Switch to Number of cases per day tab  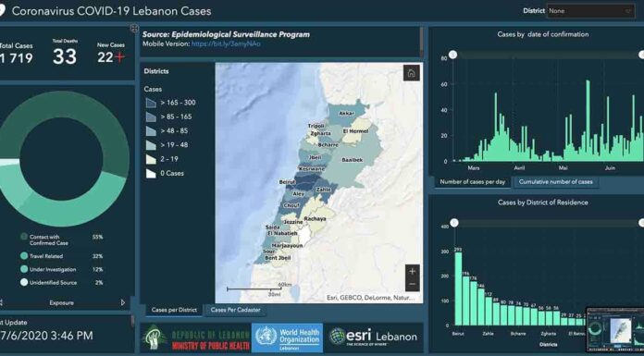click(x=472, y=182)
